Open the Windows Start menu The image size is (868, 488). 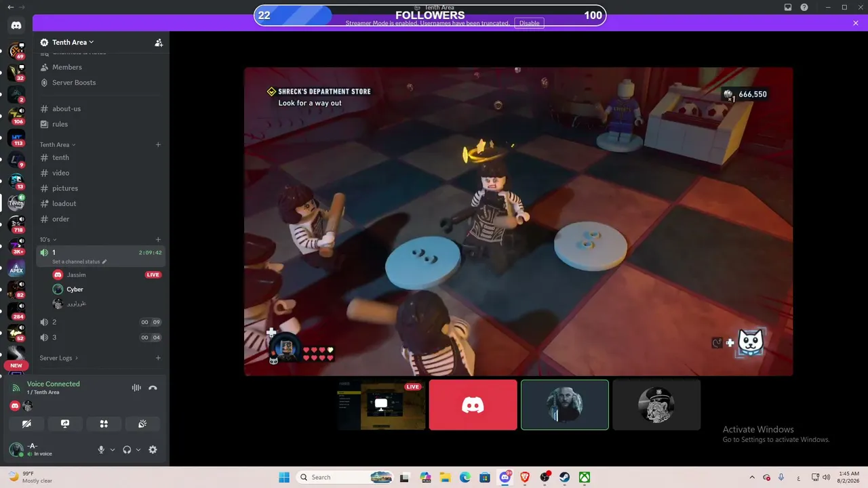(284, 477)
